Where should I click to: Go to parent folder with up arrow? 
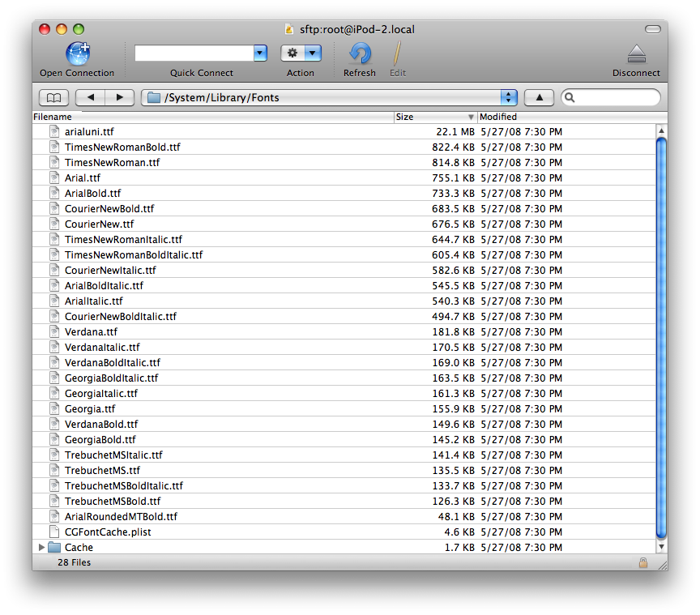539,97
